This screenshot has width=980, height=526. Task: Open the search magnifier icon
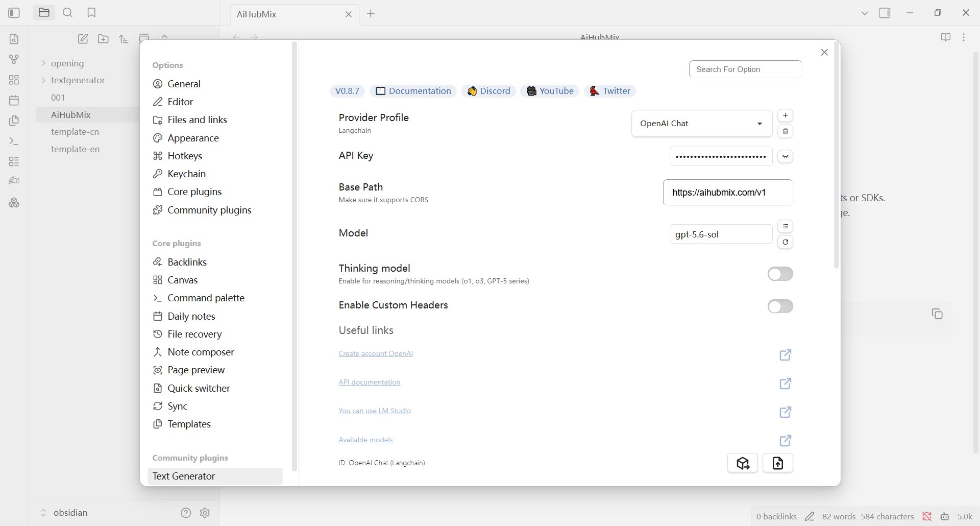pos(67,13)
